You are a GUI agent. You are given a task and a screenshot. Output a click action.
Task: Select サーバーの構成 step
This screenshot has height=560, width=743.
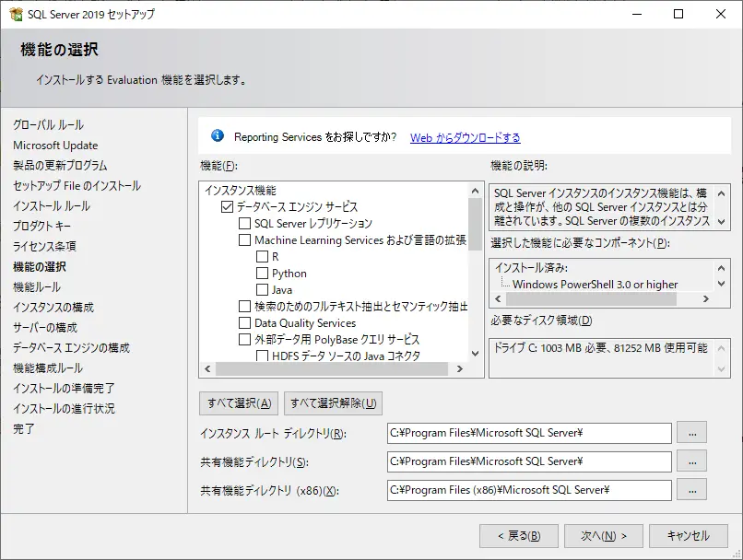pos(45,328)
